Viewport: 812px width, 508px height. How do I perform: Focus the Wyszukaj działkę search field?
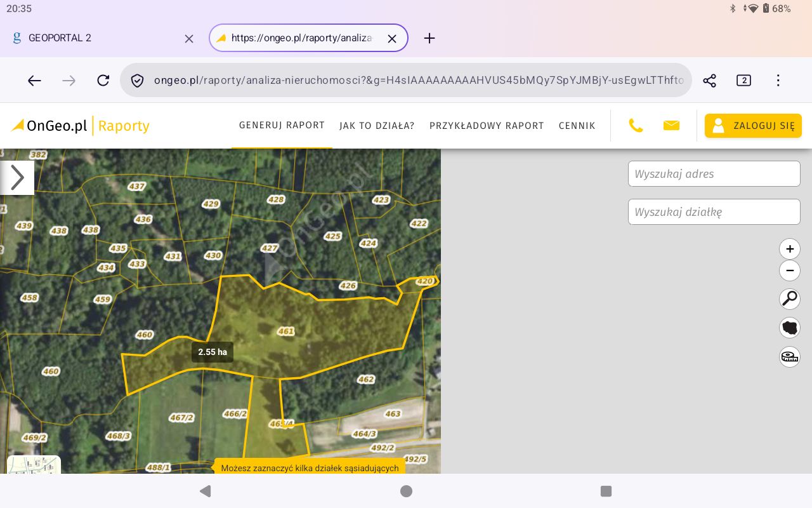(x=714, y=212)
